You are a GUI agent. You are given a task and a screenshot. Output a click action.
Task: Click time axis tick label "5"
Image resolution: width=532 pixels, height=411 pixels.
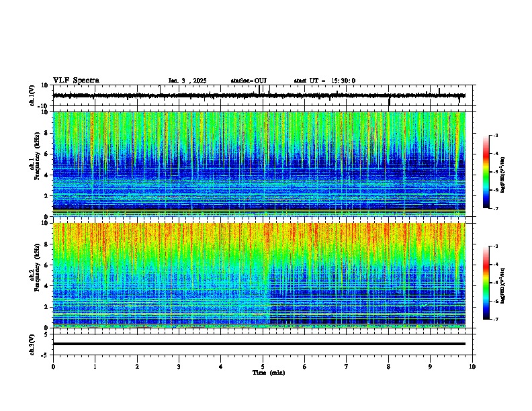pos(263,367)
